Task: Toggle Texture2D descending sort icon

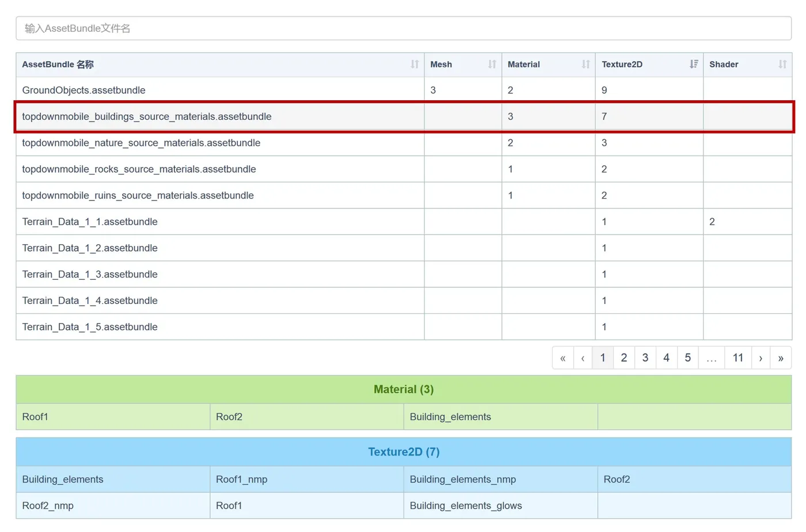Action: pos(694,64)
